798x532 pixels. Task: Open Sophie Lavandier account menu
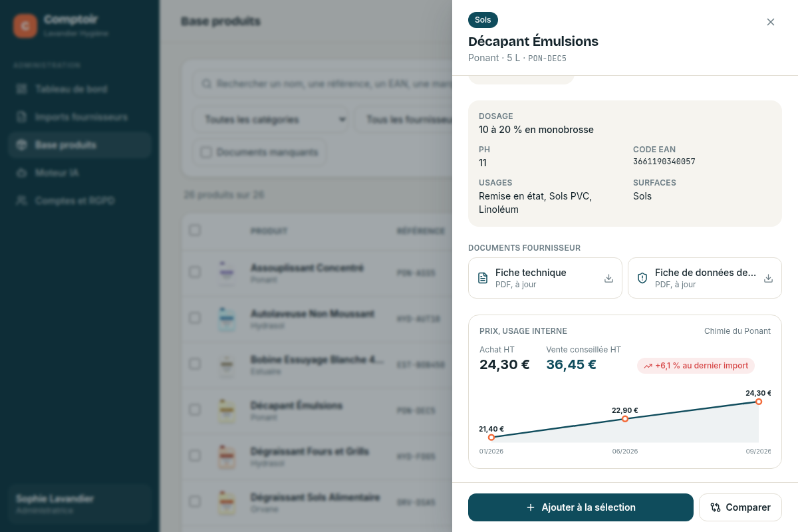pyautogui.click(x=80, y=504)
